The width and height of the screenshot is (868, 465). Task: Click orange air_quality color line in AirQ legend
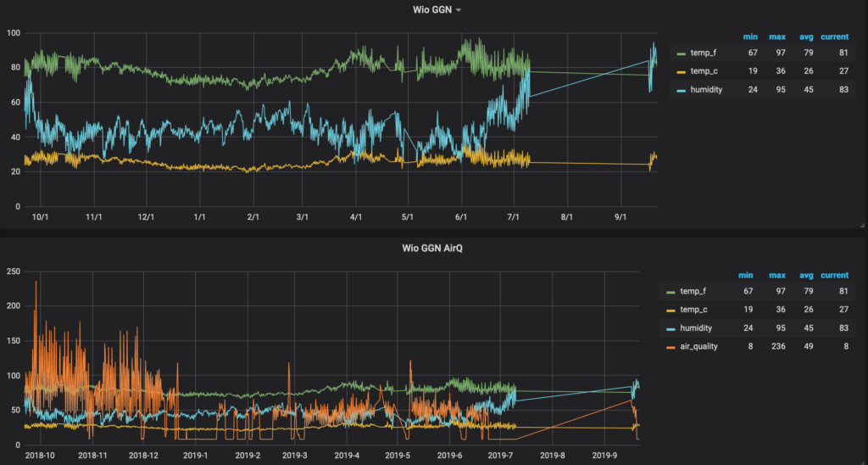pos(670,346)
